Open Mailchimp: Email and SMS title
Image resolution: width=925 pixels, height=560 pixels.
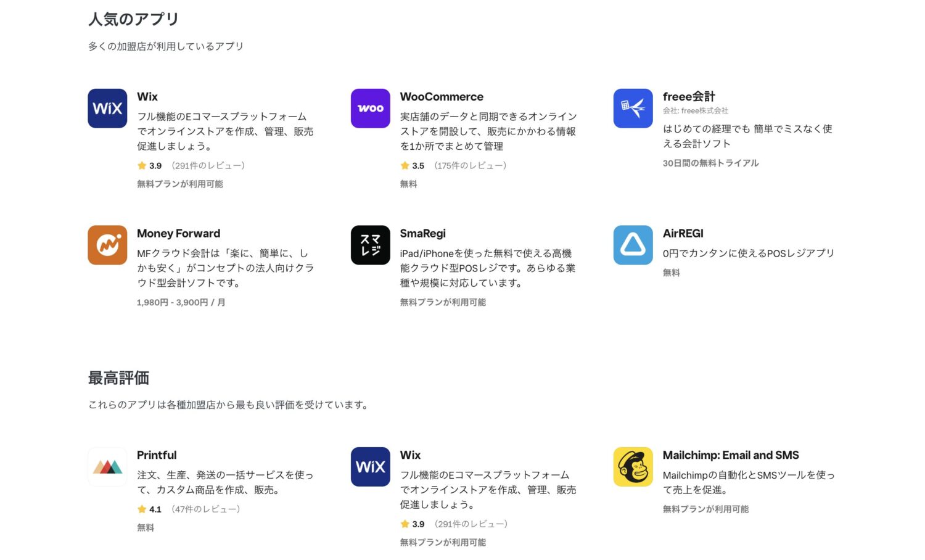point(731,455)
